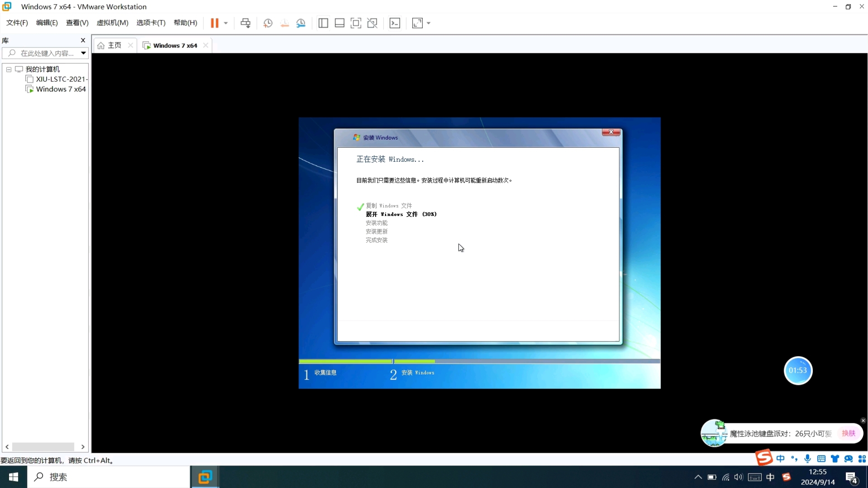Click the 换肤 button in Sogou popup
Image resolution: width=868 pixels, height=488 pixels.
point(849,433)
